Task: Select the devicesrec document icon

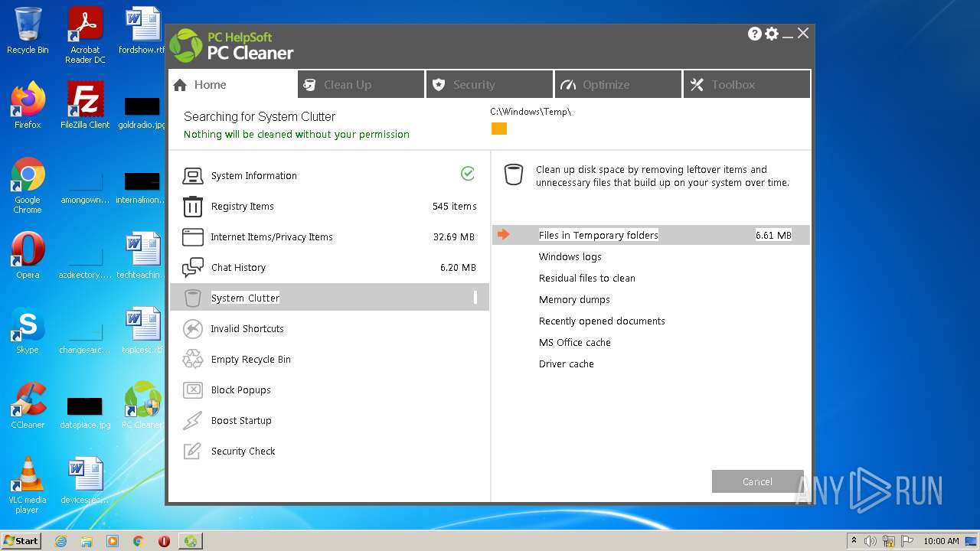Action: 85,480
